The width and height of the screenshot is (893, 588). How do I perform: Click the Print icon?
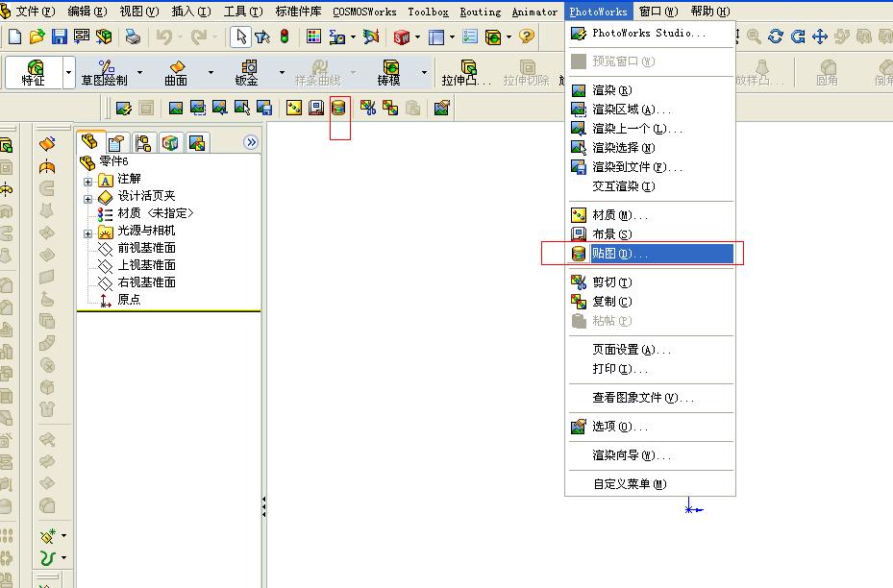[x=133, y=37]
